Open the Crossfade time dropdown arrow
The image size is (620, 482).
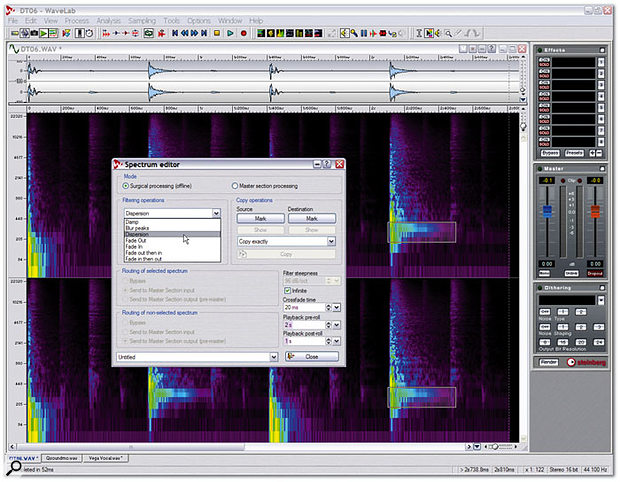336,307
